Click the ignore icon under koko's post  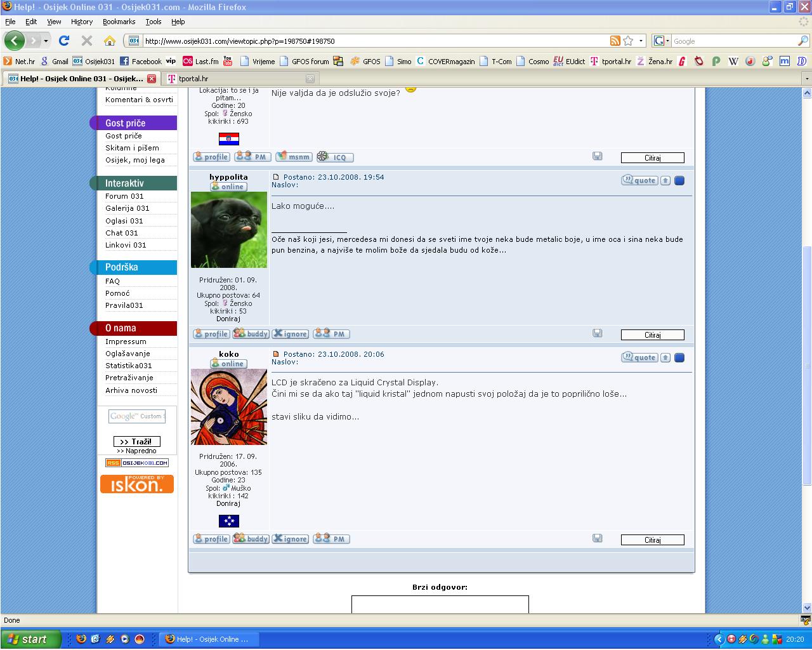290,538
